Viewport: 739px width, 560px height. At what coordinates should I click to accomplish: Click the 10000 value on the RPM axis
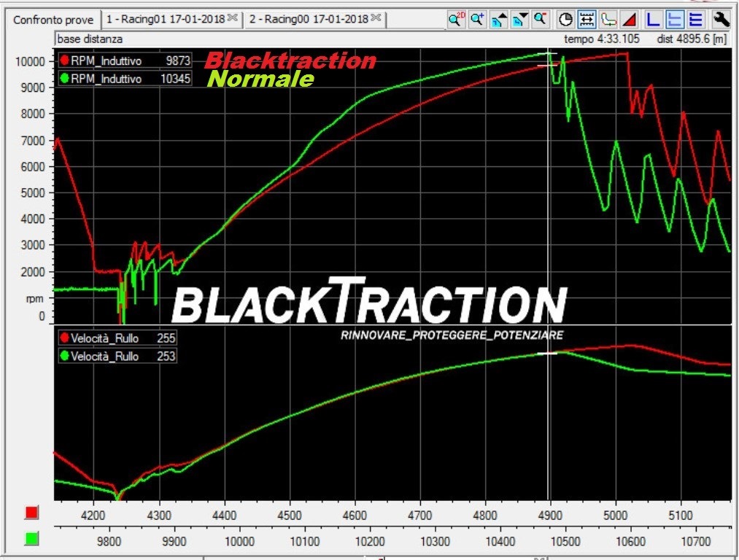[x=30, y=61]
